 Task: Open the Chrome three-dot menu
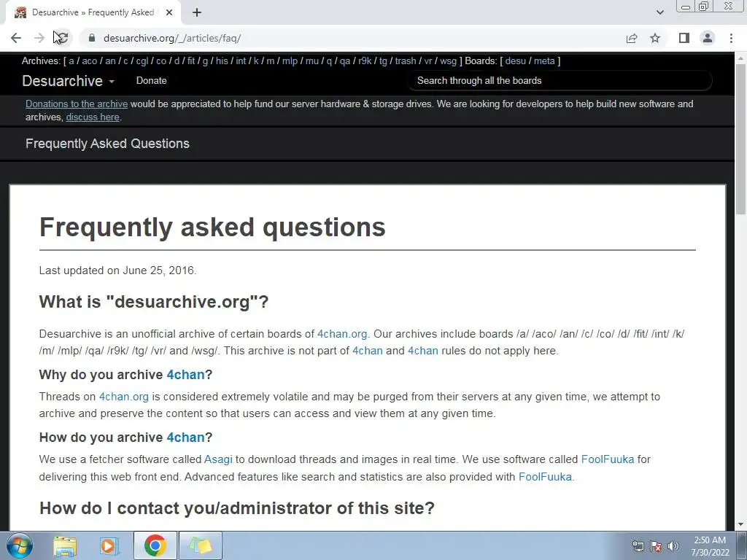coord(731,38)
